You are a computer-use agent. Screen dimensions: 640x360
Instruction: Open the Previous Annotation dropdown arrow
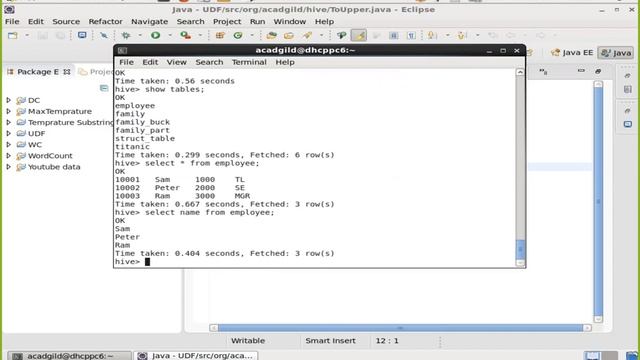[x=478, y=36]
